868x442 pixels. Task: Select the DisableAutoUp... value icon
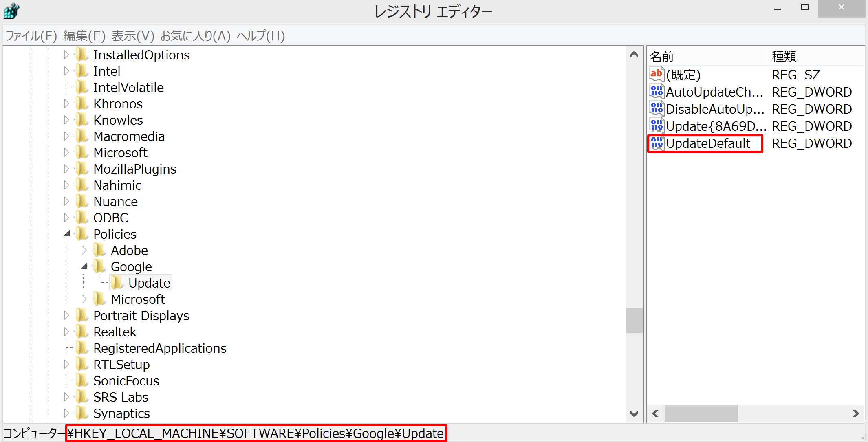coord(657,109)
